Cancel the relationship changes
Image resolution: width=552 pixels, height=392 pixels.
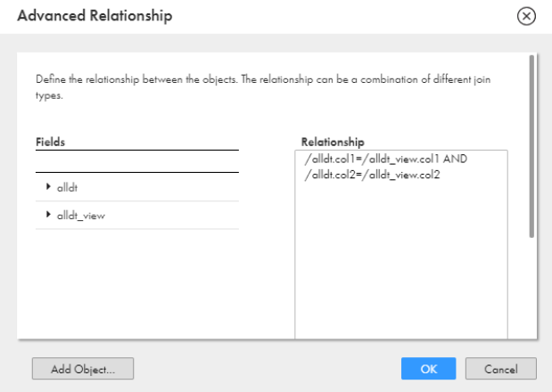point(501,369)
